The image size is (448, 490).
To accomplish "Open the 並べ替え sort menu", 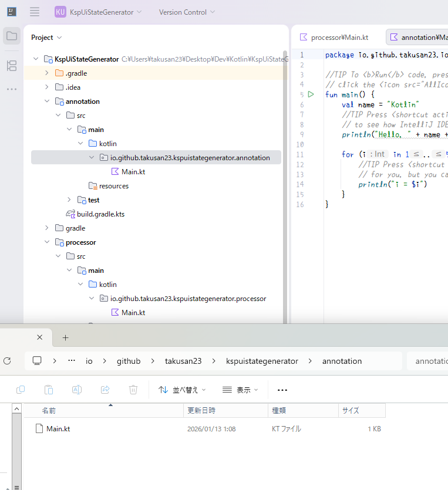I will coord(183,390).
